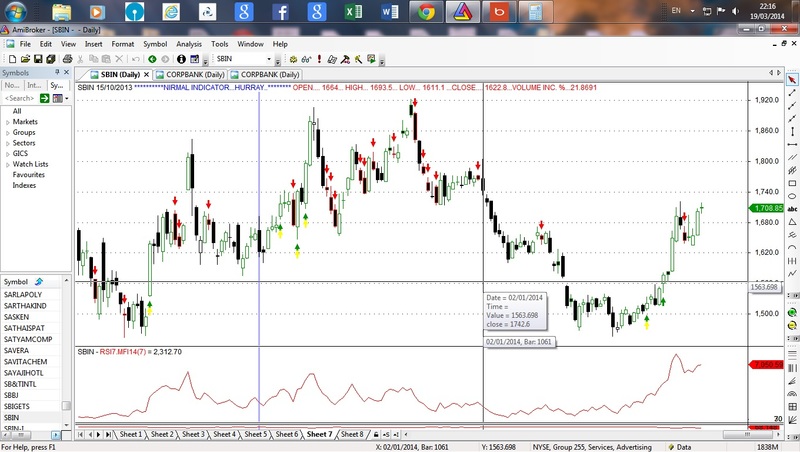Open the glasses Explore icon
Viewport: 800px width, 452px height.
[x=306, y=59]
